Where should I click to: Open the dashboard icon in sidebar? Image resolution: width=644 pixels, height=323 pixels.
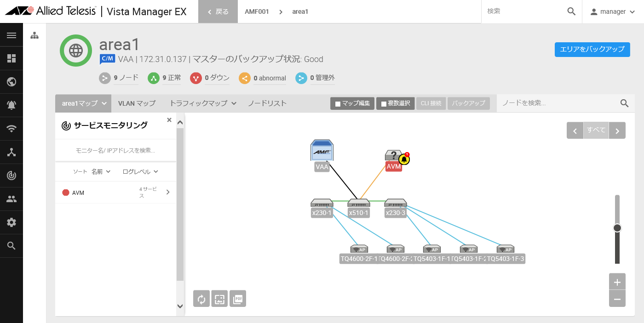point(11,58)
